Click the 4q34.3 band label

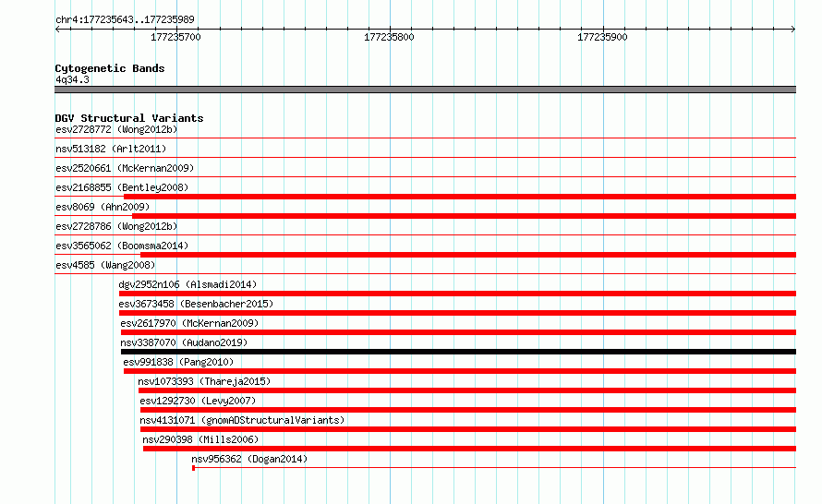tap(72, 79)
